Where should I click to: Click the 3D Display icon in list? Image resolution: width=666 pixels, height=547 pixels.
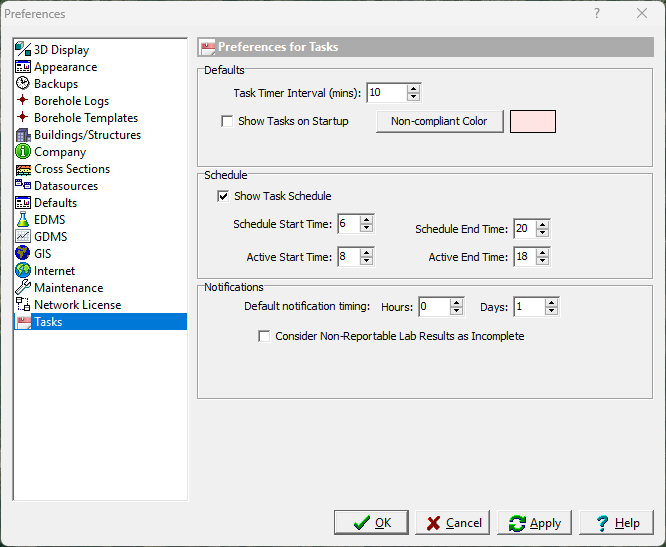23,50
